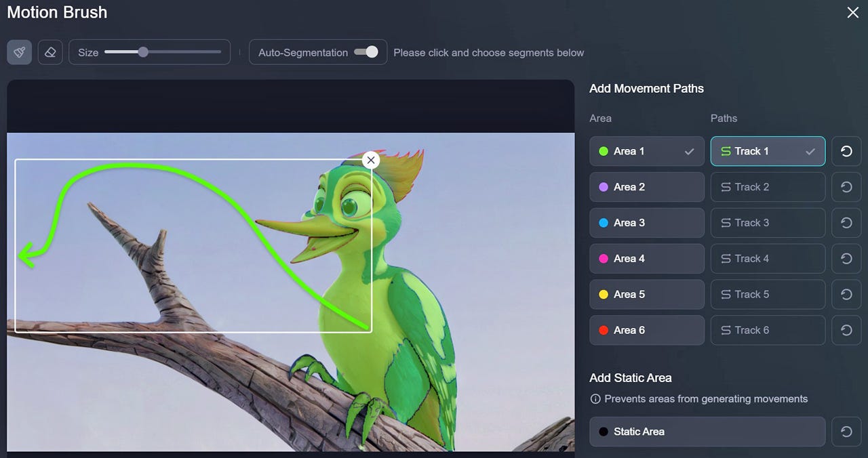Select the Static Area button
Viewport: 868px width, 458px height.
coord(707,432)
